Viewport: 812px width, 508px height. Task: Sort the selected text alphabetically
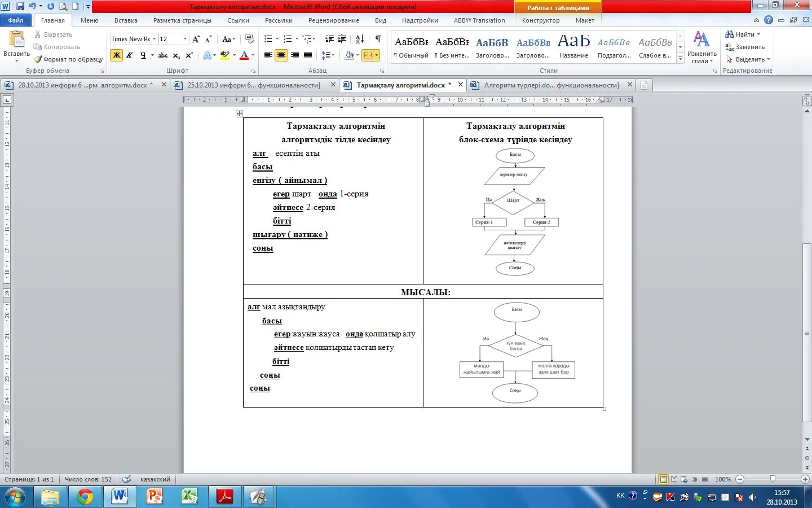[x=360, y=39]
